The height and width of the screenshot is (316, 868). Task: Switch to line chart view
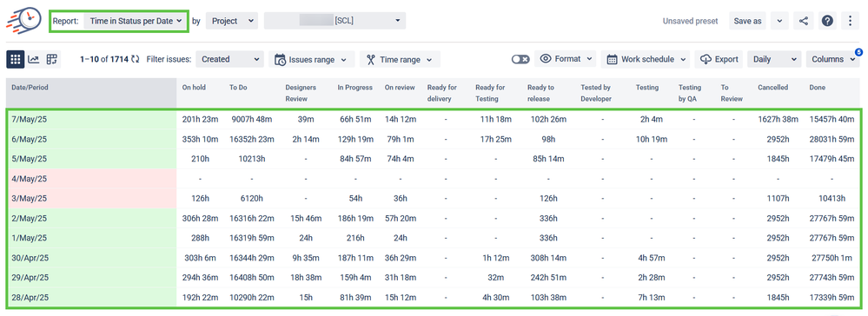pyautogui.click(x=34, y=59)
